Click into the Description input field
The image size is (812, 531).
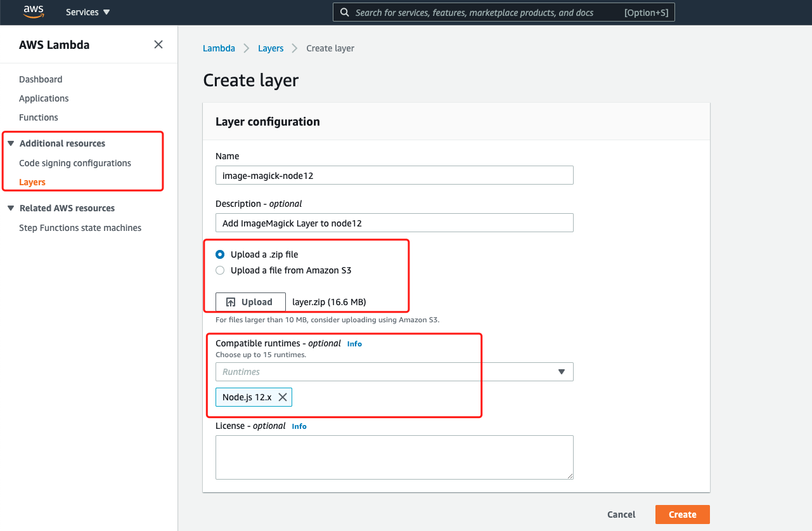point(394,223)
